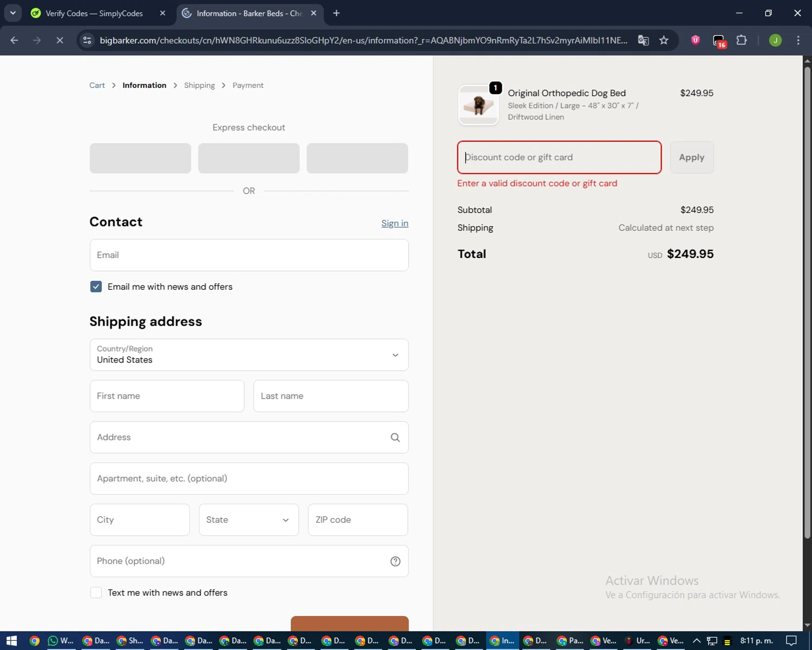
Task: Click the Apartment, suite, etc. field
Action: point(249,478)
